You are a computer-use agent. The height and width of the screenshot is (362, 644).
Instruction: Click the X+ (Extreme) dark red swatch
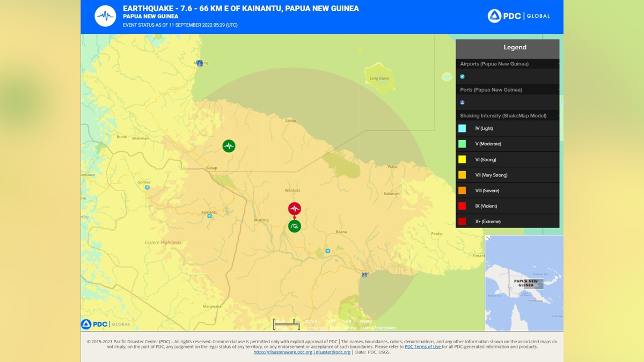coord(462,221)
